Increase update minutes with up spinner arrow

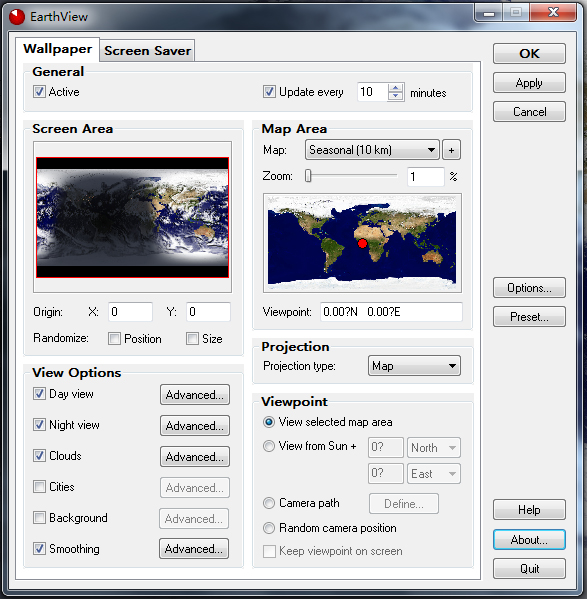[x=396, y=88]
